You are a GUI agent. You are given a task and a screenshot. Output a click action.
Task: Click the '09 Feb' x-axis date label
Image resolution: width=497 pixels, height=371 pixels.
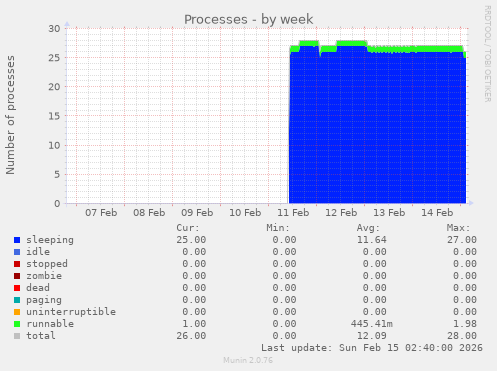pos(197,213)
